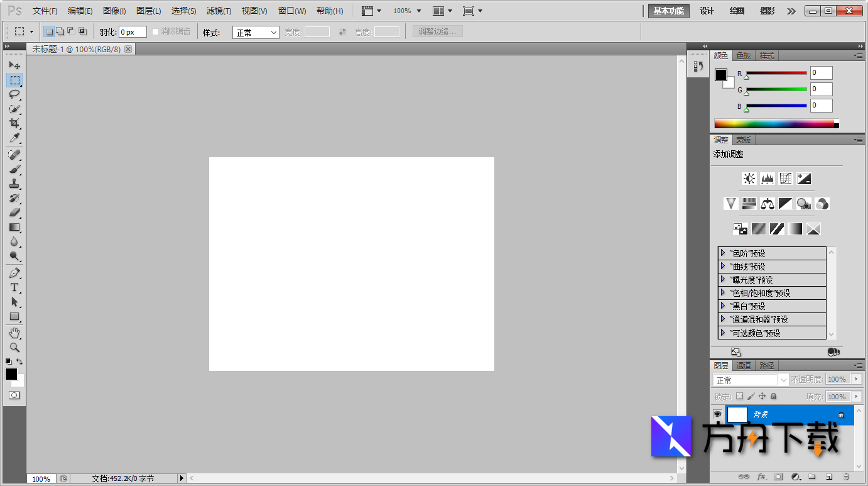The height and width of the screenshot is (486, 868).
Task: Click the Essentials workspace button
Action: tap(668, 11)
